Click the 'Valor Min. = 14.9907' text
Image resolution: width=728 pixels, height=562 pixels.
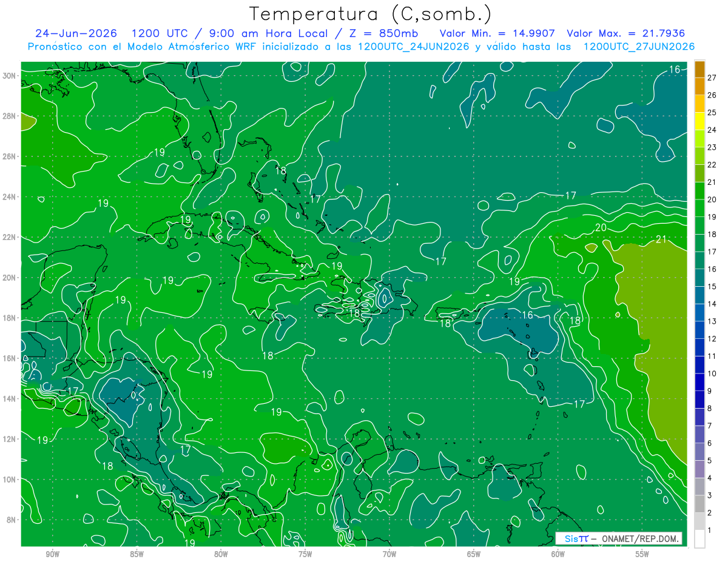click(x=496, y=33)
